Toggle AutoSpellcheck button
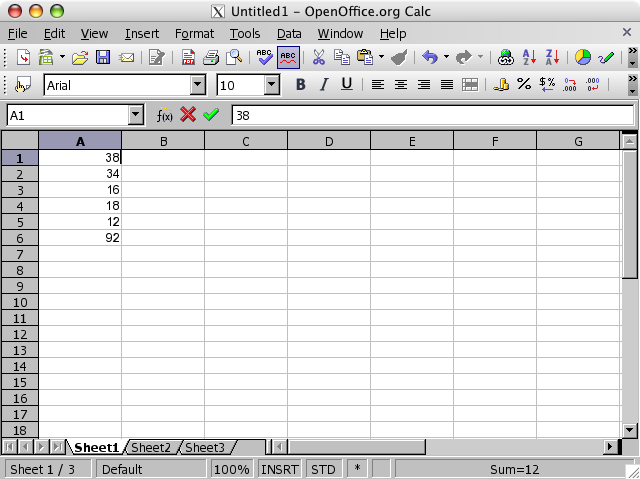 [x=288, y=58]
